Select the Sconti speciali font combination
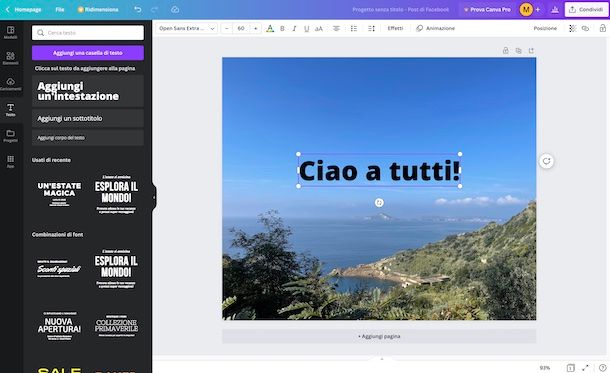This screenshot has width=610, height=373. coord(60,268)
